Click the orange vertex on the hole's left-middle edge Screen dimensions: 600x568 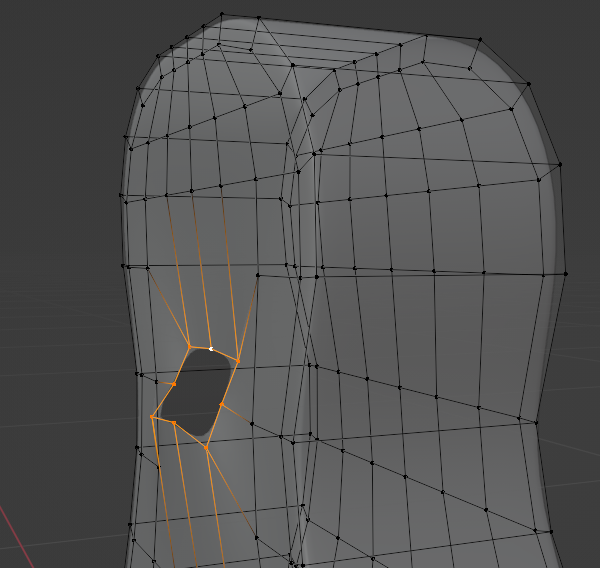click(x=174, y=383)
